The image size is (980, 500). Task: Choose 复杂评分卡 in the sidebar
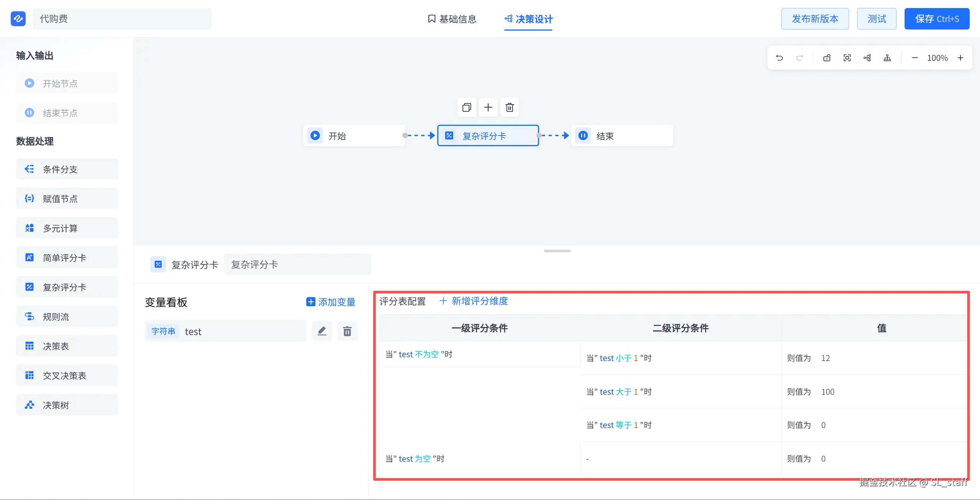pos(67,287)
